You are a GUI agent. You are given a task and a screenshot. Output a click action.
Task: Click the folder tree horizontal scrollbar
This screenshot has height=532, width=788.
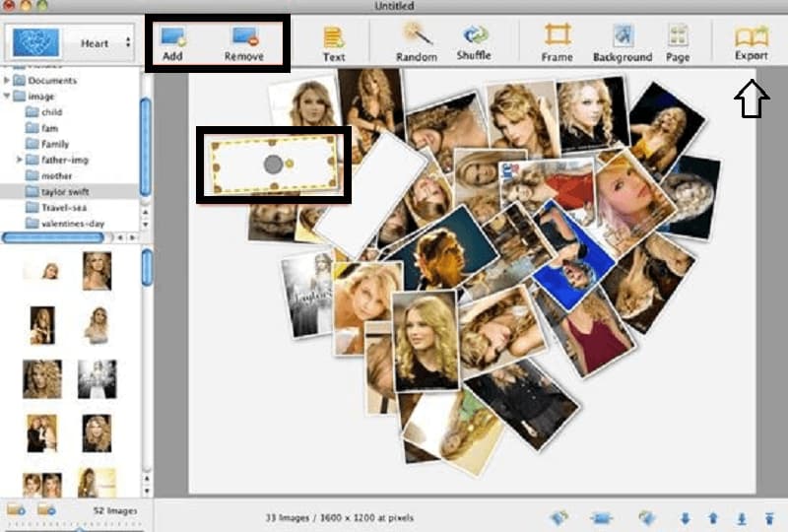pyautogui.click(x=55, y=237)
